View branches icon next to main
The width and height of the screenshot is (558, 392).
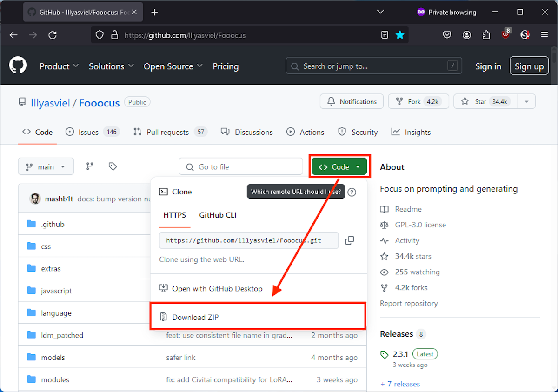click(90, 166)
